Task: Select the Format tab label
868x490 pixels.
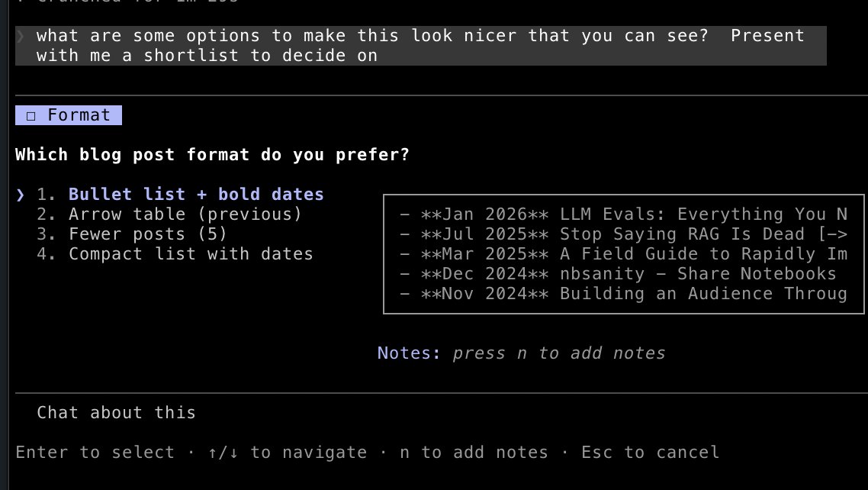Action: pos(79,115)
